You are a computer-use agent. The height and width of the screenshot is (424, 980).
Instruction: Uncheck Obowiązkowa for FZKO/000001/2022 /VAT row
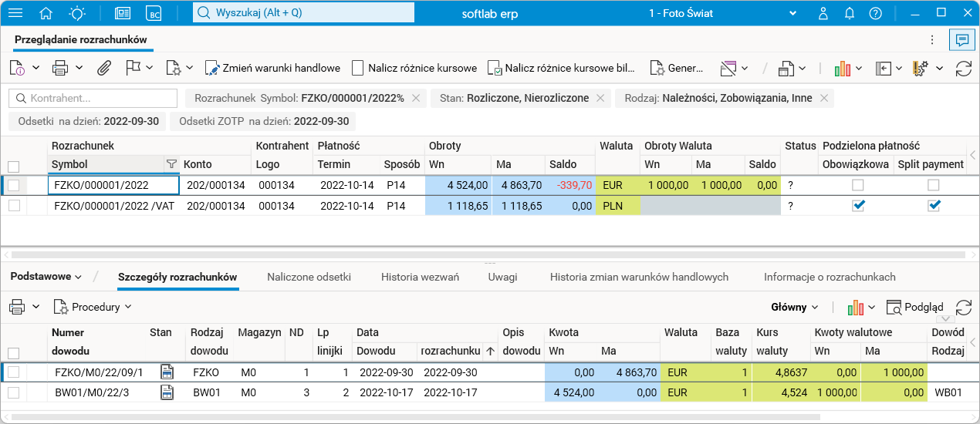[x=858, y=205]
